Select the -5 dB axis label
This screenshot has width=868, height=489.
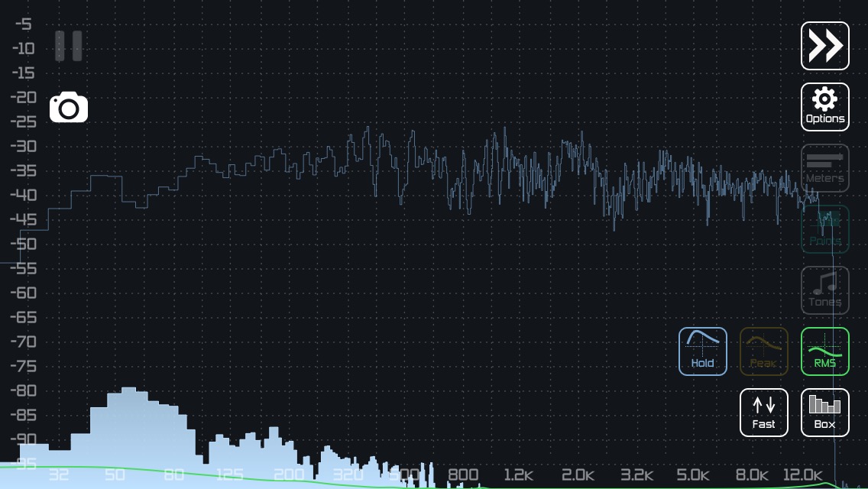(x=23, y=24)
